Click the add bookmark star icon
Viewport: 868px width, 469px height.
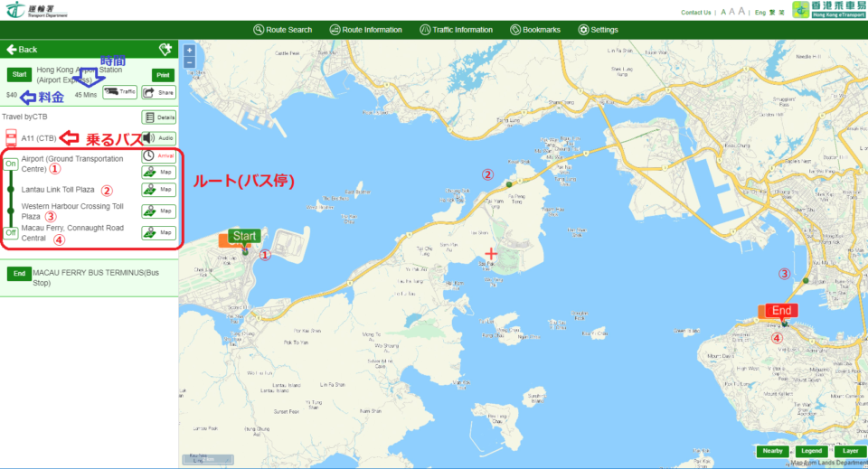(165, 50)
